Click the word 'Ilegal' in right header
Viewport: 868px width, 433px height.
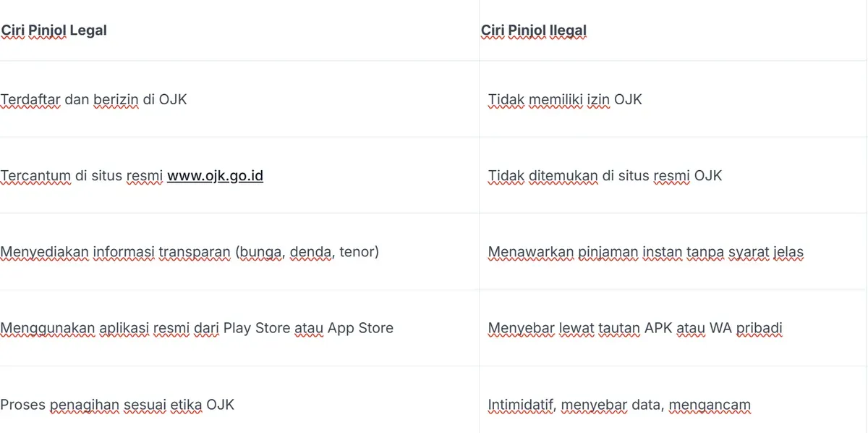coord(569,30)
